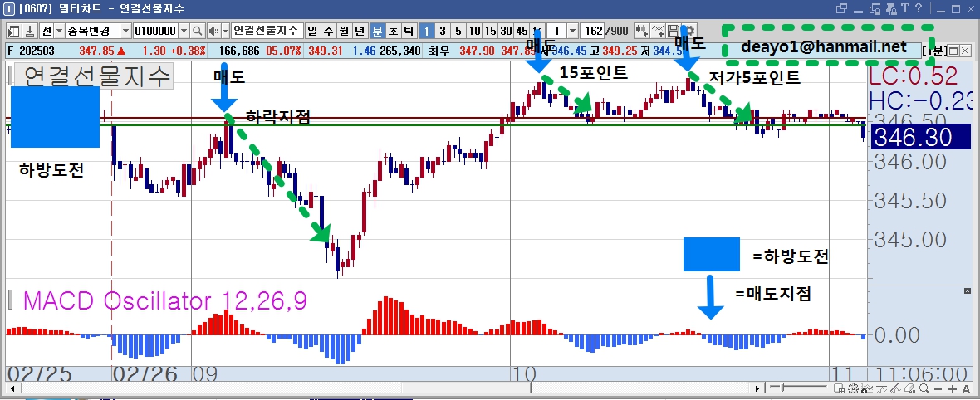Zoom out with the minus icon

[938, 388]
